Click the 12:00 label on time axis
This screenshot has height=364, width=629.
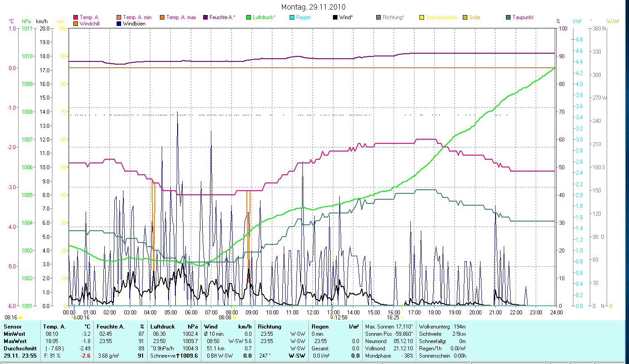point(313,313)
